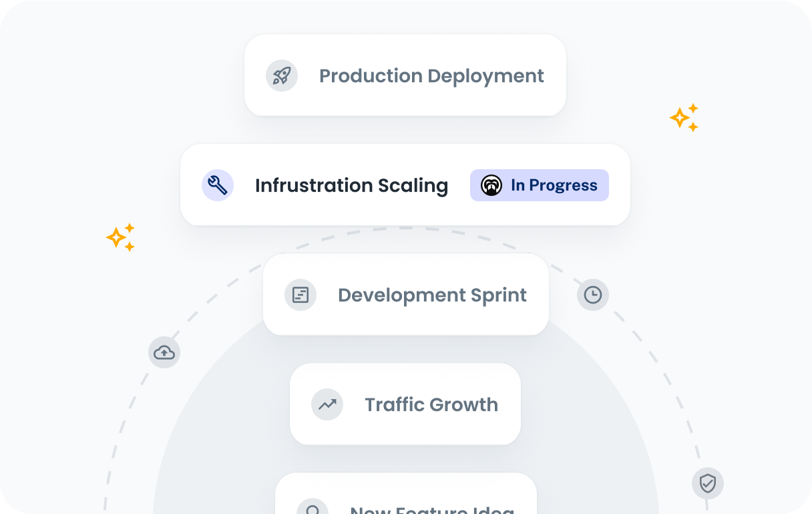Select the wrench icon for Infrustration Scaling
Screen dimensions: 812x514
pyautogui.click(x=218, y=185)
